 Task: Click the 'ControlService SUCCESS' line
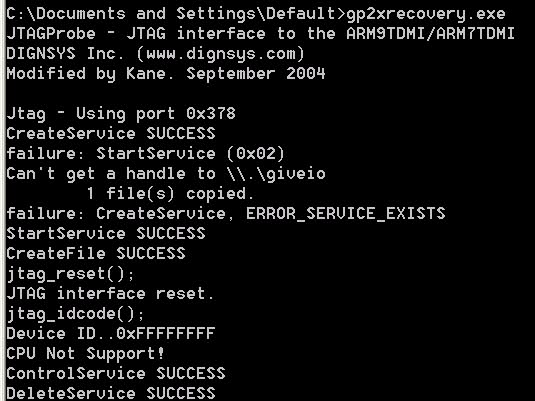116,373
